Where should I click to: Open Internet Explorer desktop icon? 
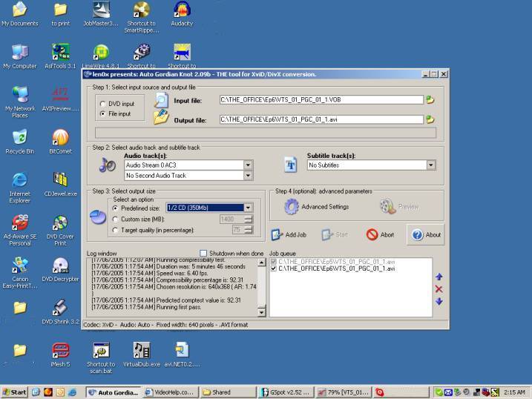click(x=20, y=188)
